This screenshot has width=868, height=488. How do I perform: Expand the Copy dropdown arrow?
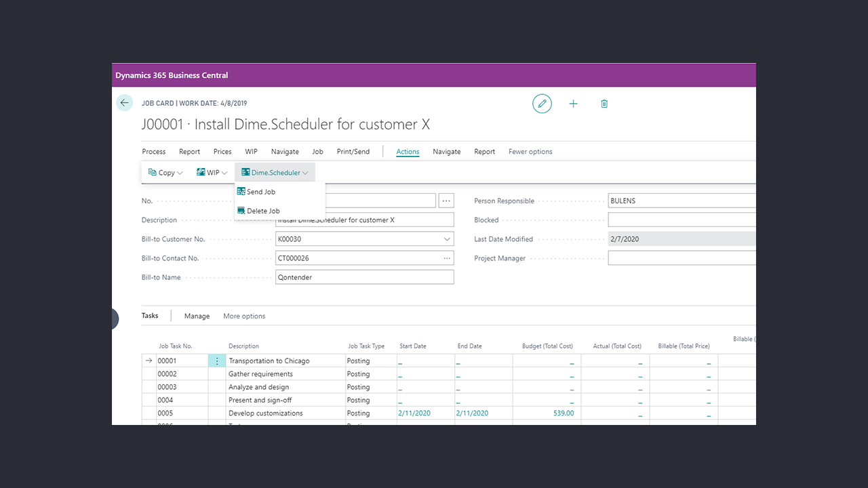pos(180,173)
